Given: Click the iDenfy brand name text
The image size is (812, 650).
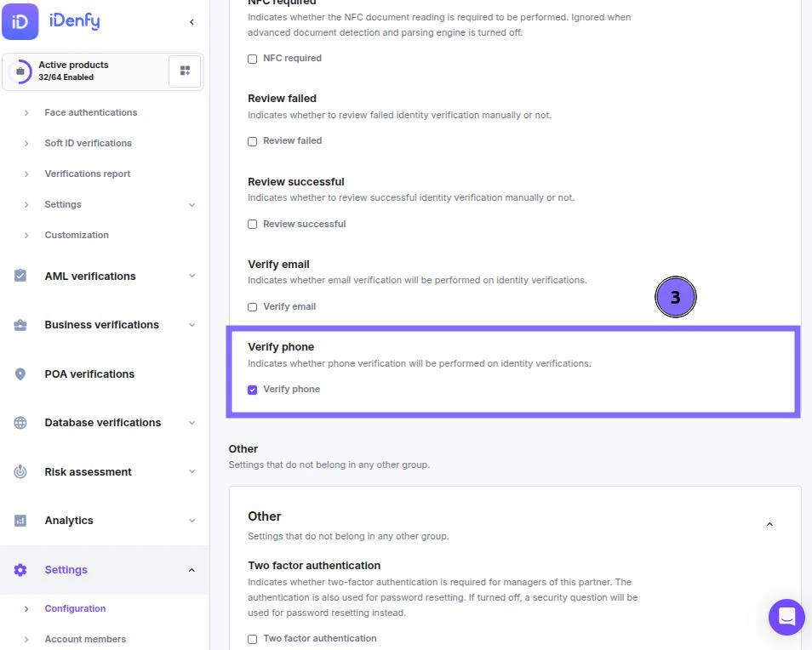Looking at the screenshot, I should click(75, 20).
